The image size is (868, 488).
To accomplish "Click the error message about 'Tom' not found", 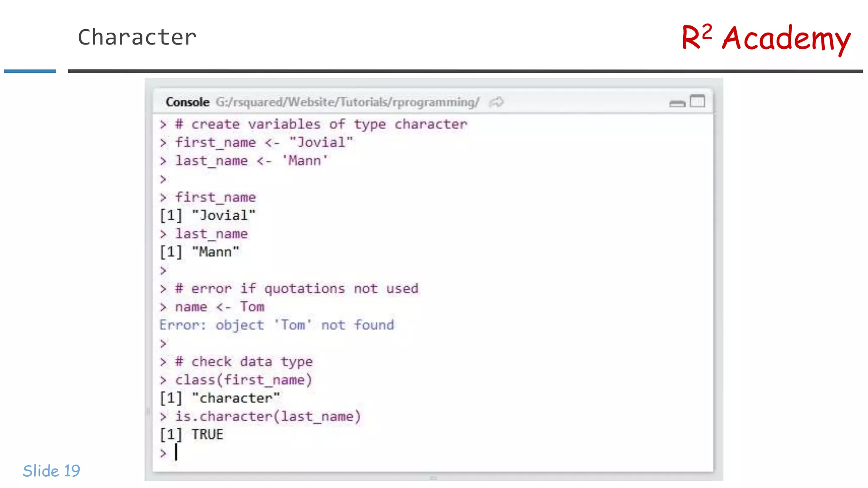I will pos(276,325).
